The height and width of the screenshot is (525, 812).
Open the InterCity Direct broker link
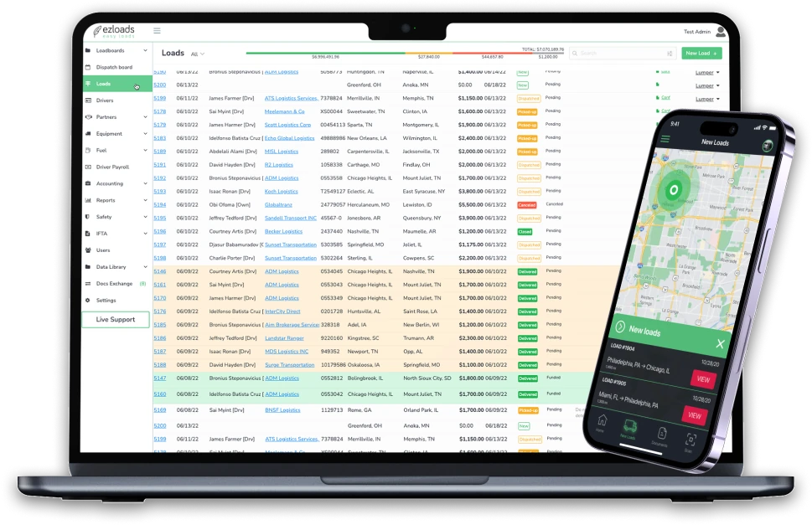click(282, 311)
